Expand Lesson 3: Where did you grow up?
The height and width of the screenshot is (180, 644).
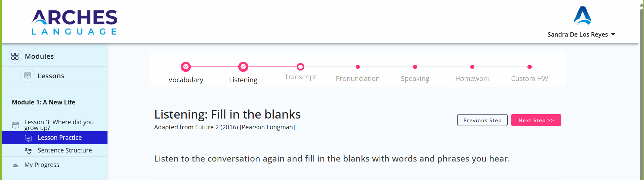click(59, 125)
